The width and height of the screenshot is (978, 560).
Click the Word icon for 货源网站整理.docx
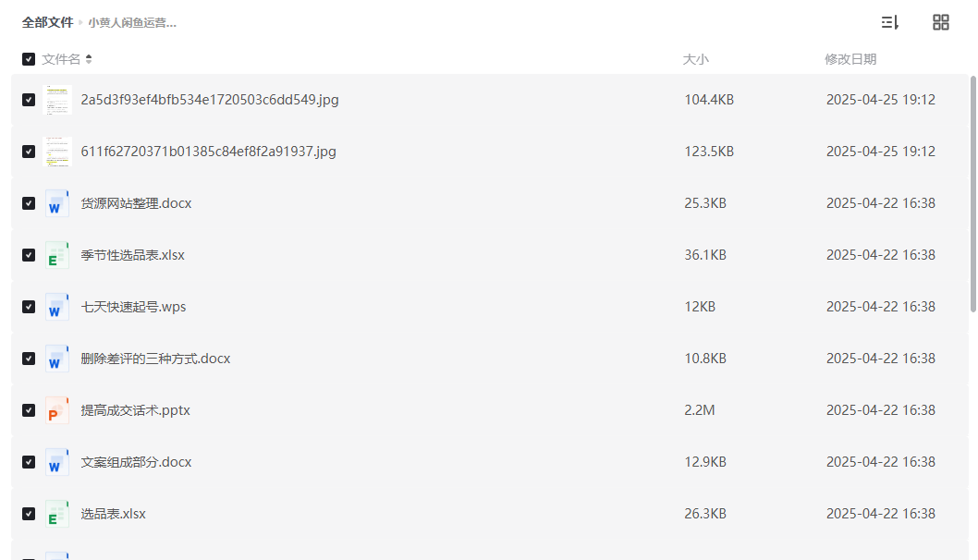click(x=56, y=203)
